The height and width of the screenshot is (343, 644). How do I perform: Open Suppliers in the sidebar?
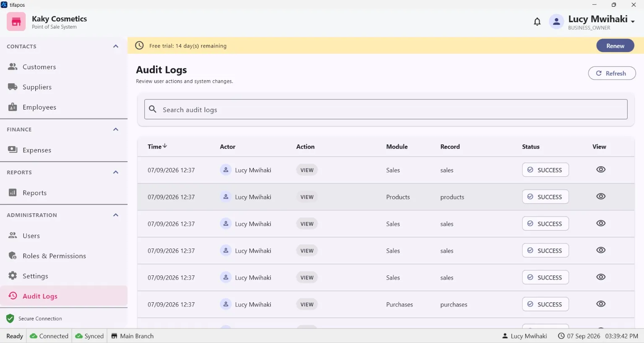coord(64,87)
